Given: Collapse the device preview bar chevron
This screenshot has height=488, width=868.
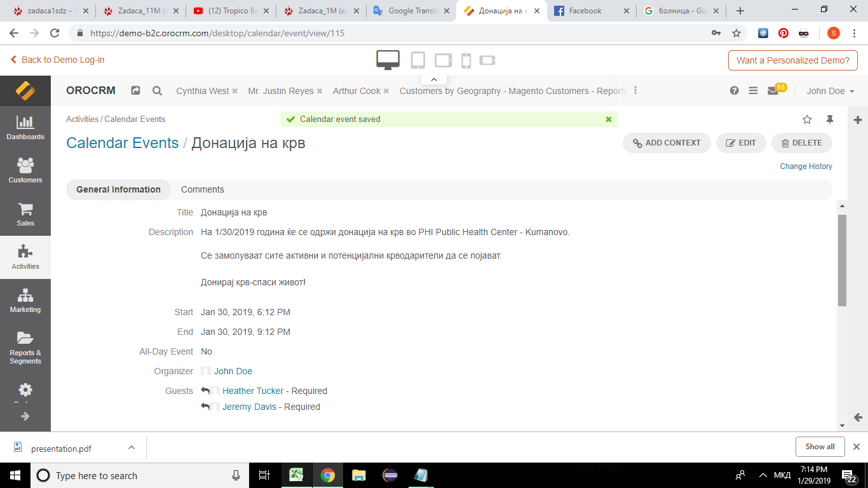Looking at the screenshot, I should [x=434, y=79].
